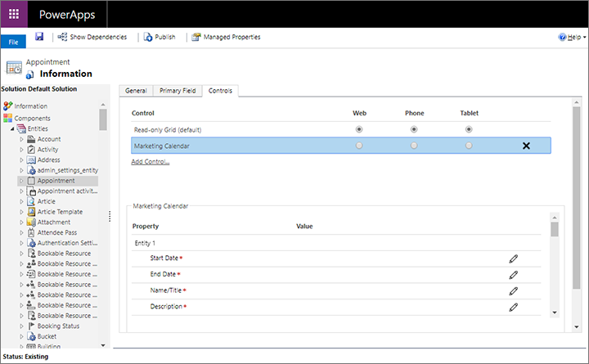Screen dimensions: 589x364
Task: Click Publish toolbar label
Action: [165, 37]
